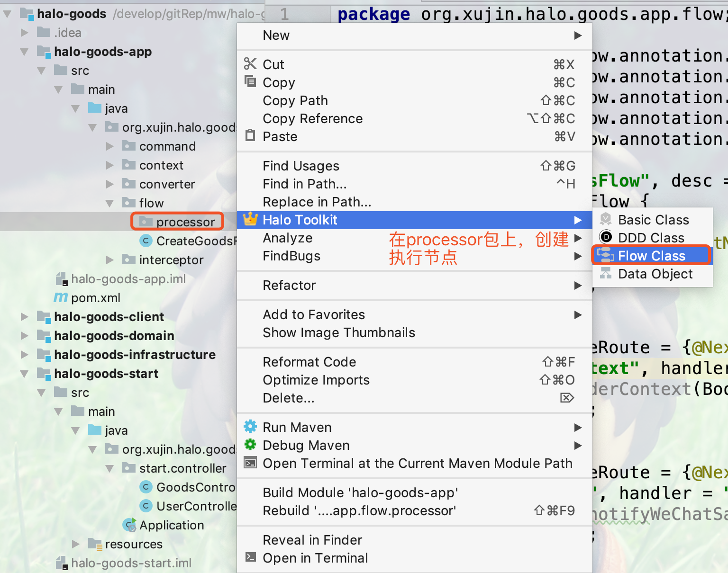Viewport: 728px width, 573px height.
Task: Choose Reformat Code
Action: 415,362
